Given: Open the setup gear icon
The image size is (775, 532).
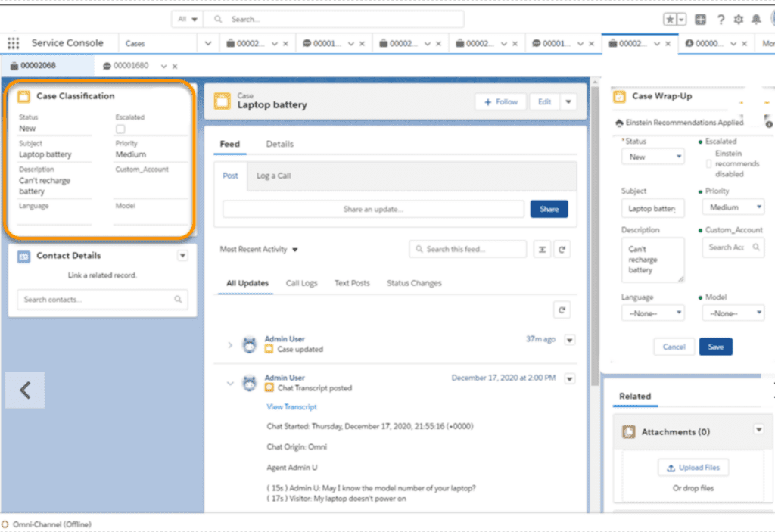Looking at the screenshot, I should pos(739,20).
